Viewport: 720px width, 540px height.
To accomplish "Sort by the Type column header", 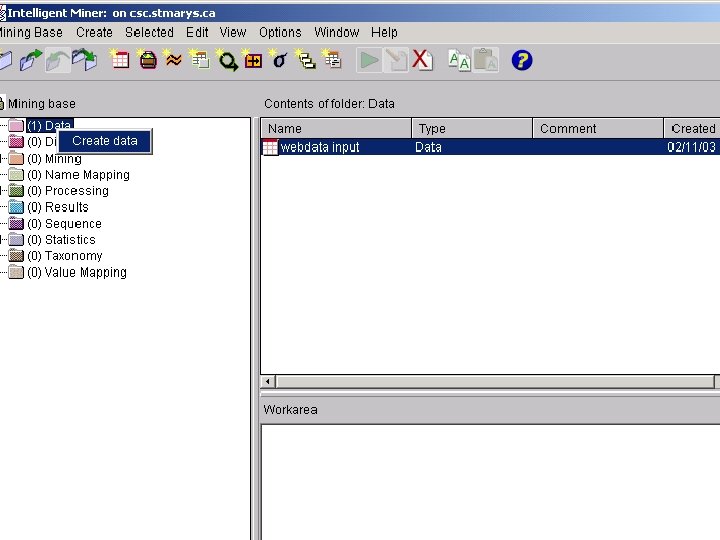I will 472,129.
